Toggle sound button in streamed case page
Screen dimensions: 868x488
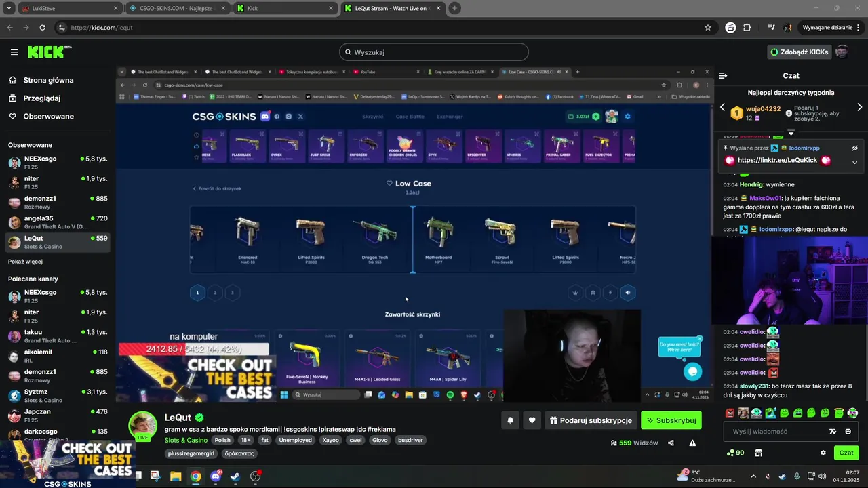point(628,293)
